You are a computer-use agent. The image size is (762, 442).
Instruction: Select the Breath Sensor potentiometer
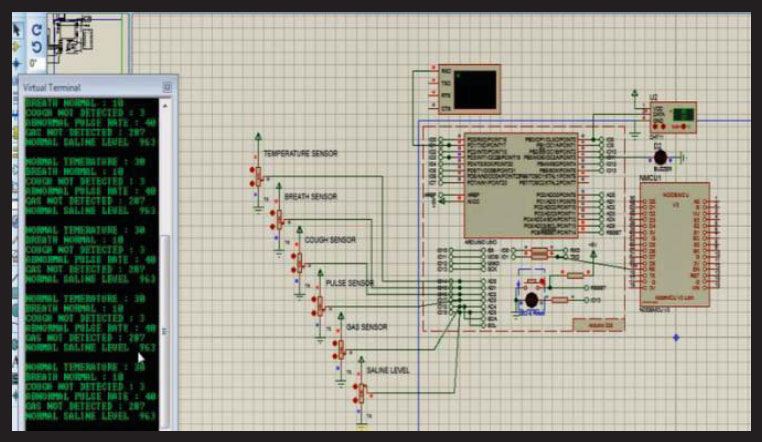point(277,219)
